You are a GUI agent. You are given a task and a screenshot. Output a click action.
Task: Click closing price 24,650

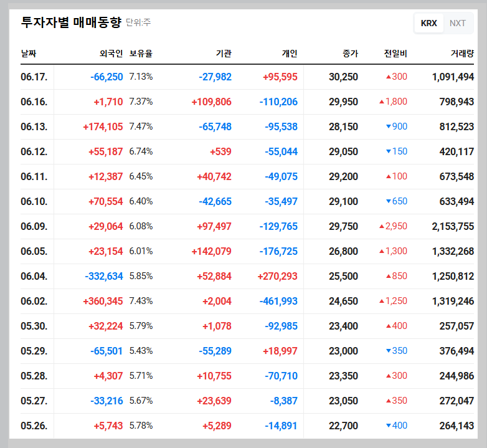tap(344, 301)
